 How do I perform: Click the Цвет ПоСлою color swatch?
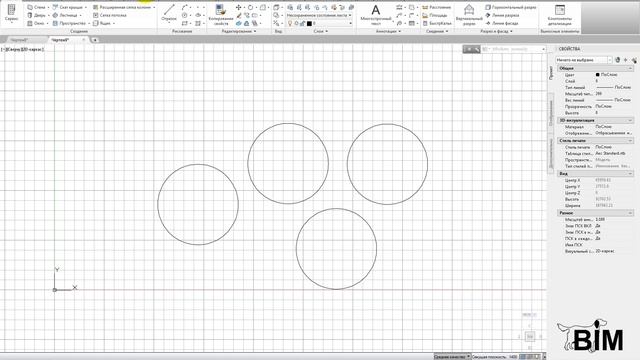point(598,75)
